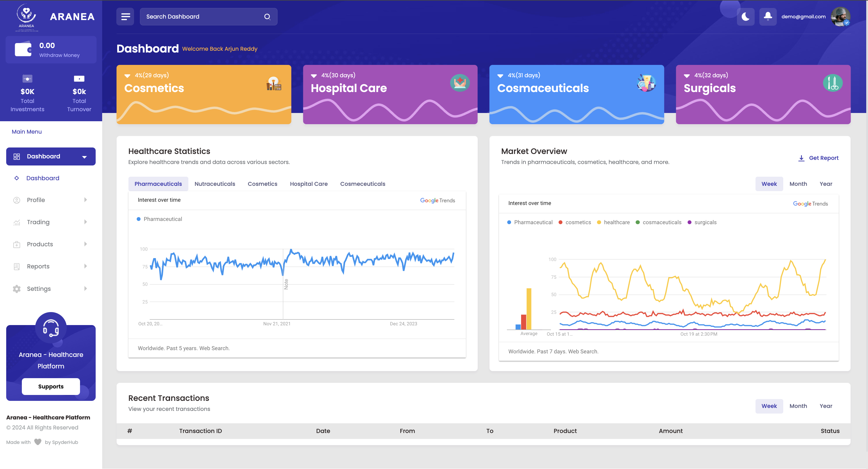Click the Hospital Care card icon

460,83
